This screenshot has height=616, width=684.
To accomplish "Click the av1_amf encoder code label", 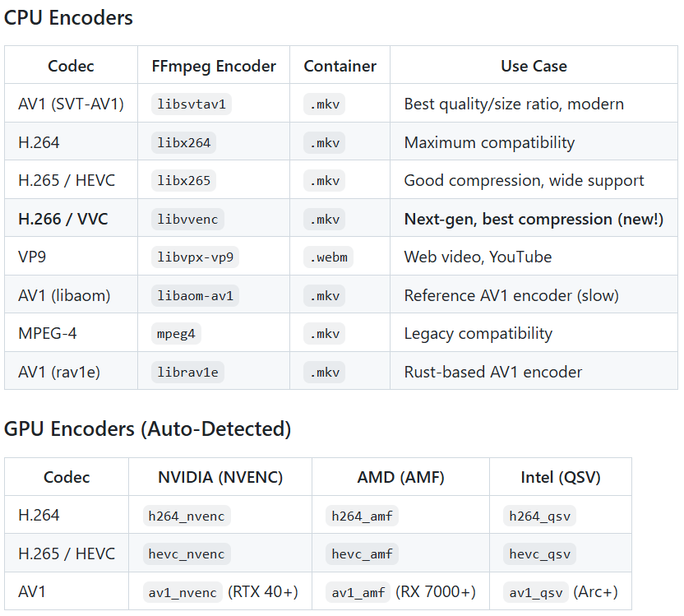I will pyautogui.click(x=358, y=592).
